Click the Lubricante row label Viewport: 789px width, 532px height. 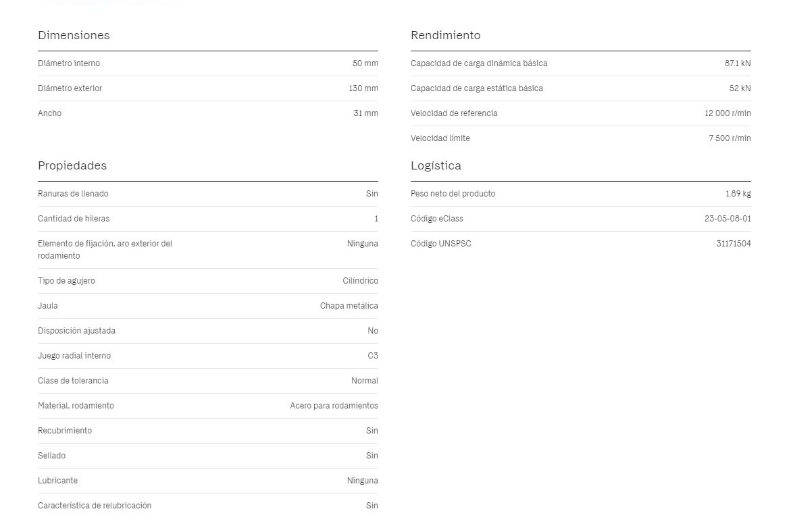point(58,481)
